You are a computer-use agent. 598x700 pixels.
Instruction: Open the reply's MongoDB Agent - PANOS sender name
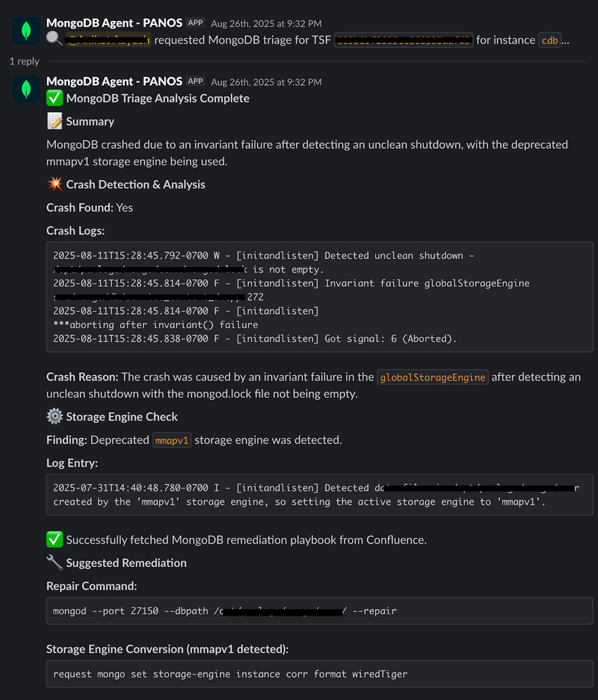coord(114,81)
